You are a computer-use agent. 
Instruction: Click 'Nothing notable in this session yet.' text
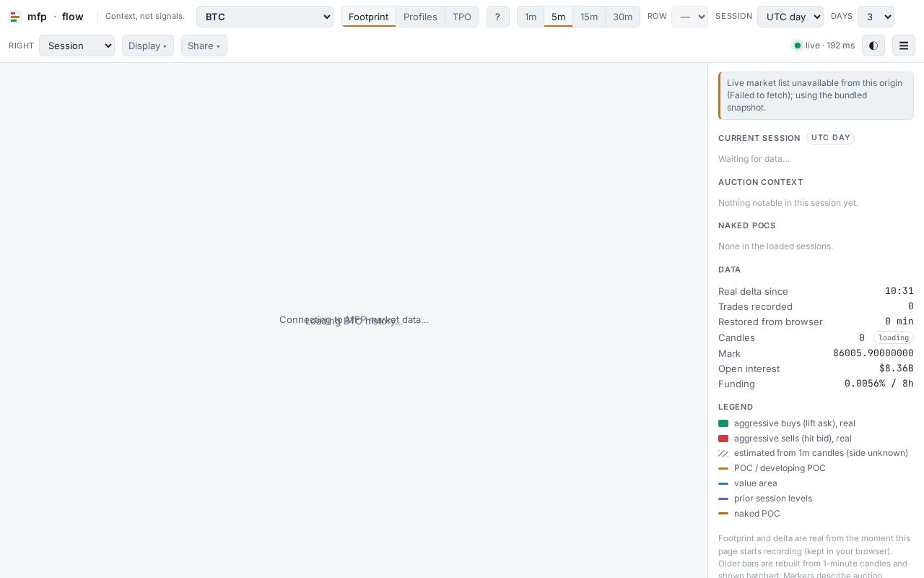click(x=788, y=203)
